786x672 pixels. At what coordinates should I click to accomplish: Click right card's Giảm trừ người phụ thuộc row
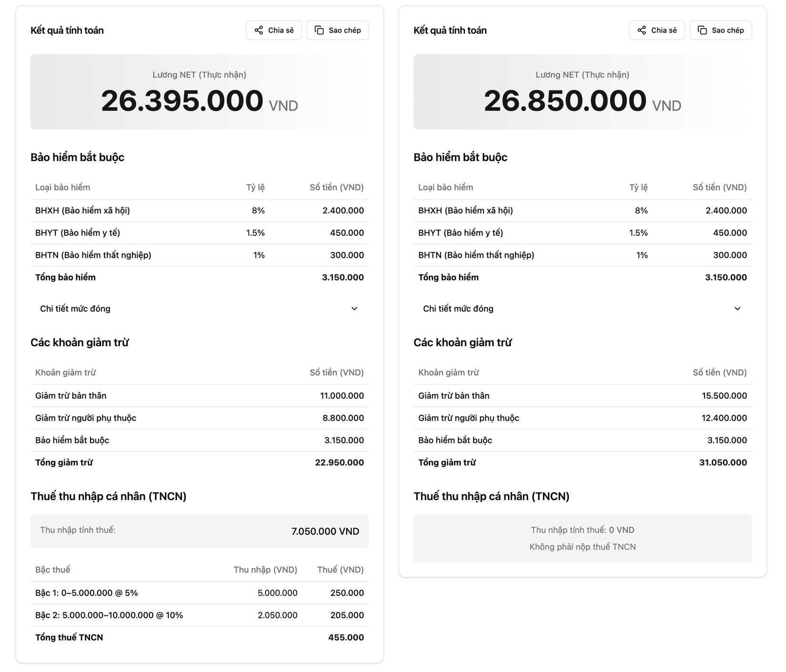point(582,418)
